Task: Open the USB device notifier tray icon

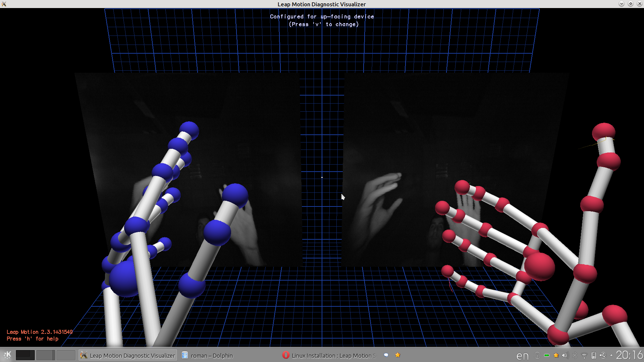Action: pyautogui.click(x=603, y=355)
